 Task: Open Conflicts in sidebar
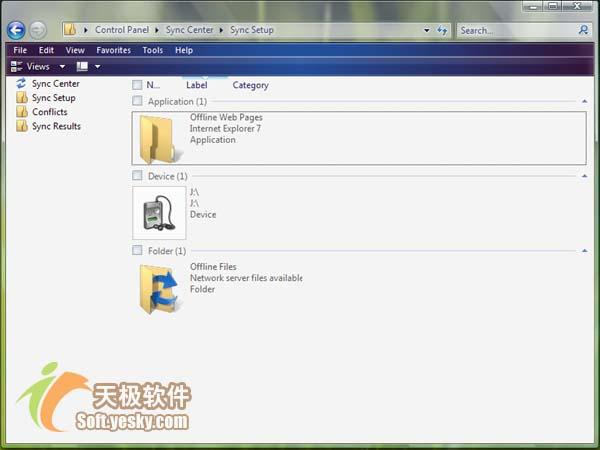click(x=50, y=112)
